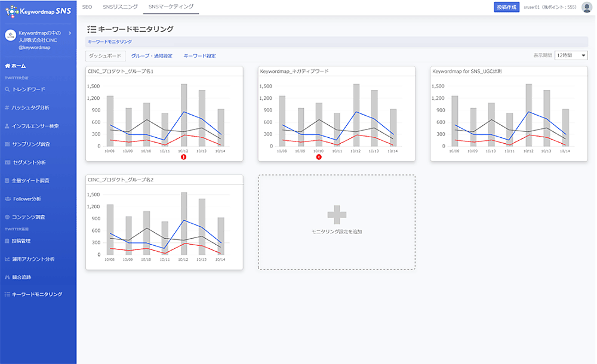Click the plus icon to add monitoring
This screenshot has height=364, width=597.
coord(337,215)
